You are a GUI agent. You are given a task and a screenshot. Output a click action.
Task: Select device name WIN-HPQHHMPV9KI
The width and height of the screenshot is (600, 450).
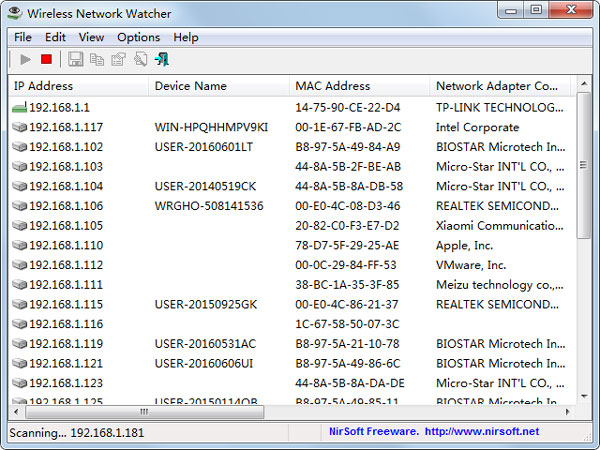click(x=211, y=127)
